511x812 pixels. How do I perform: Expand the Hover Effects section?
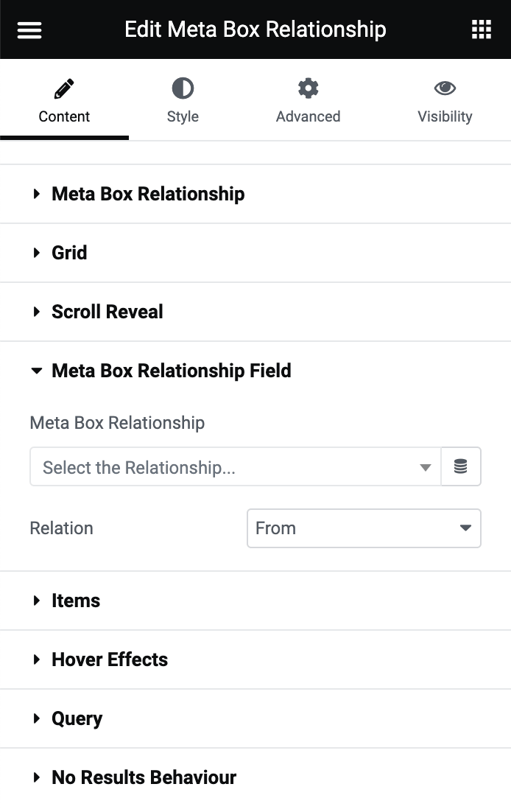[109, 659]
